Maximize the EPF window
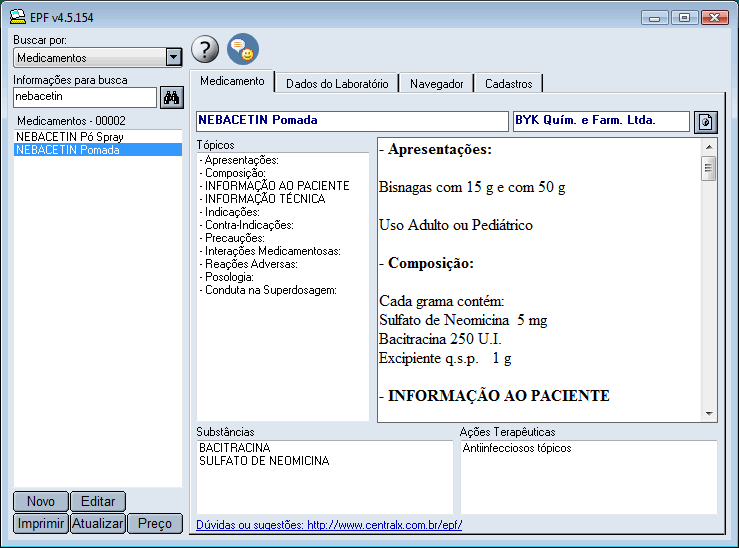Screen dimensions: 739x548 (x=684, y=18)
